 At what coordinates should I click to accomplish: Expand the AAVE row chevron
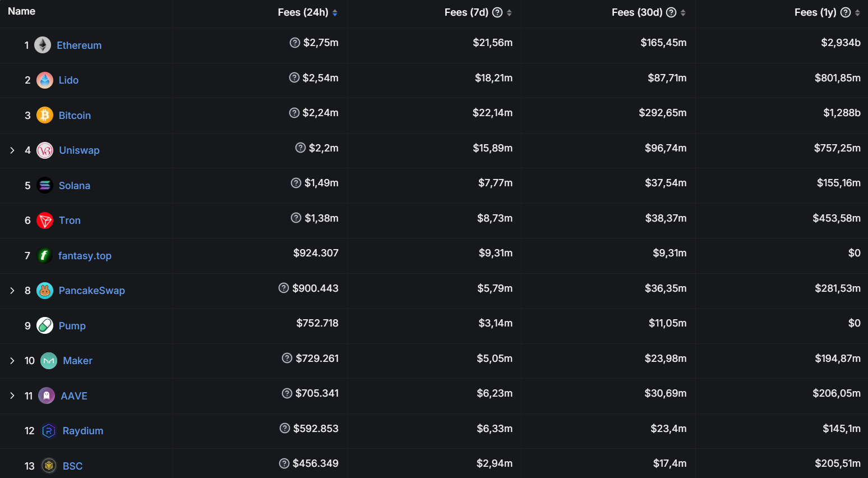tap(12, 396)
